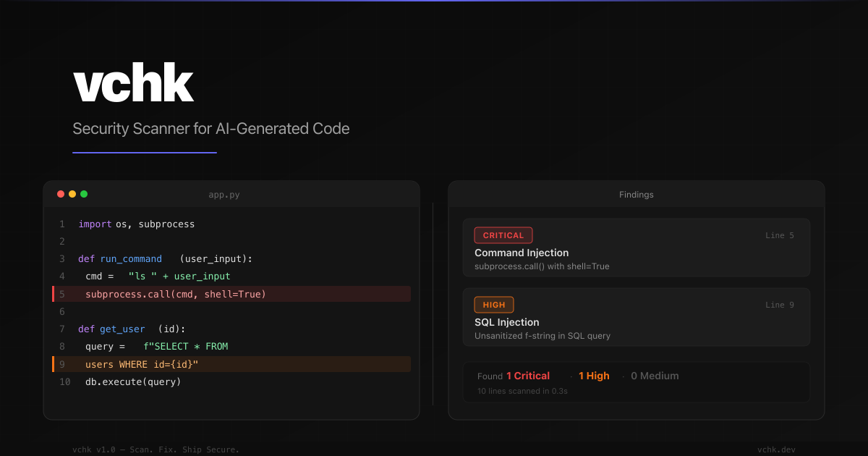The width and height of the screenshot is (868, 456).
Task: Jump to Line 5 label in the critical finding
Action: 780,235
